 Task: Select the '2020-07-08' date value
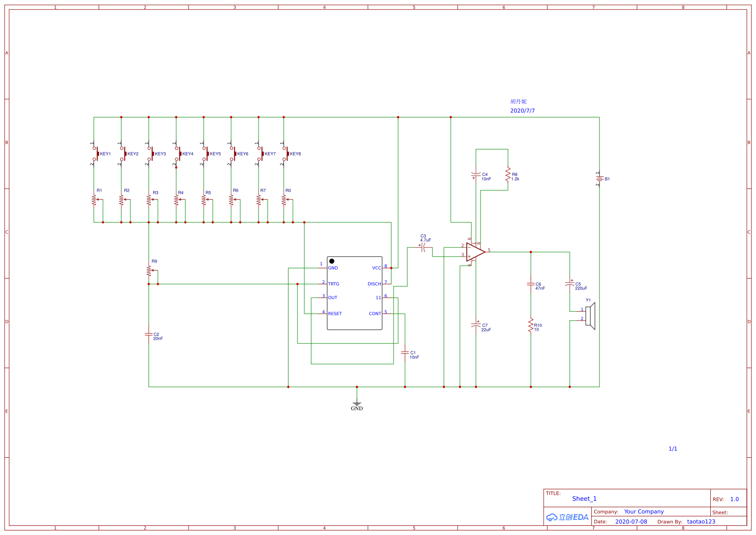coord(631,522)
